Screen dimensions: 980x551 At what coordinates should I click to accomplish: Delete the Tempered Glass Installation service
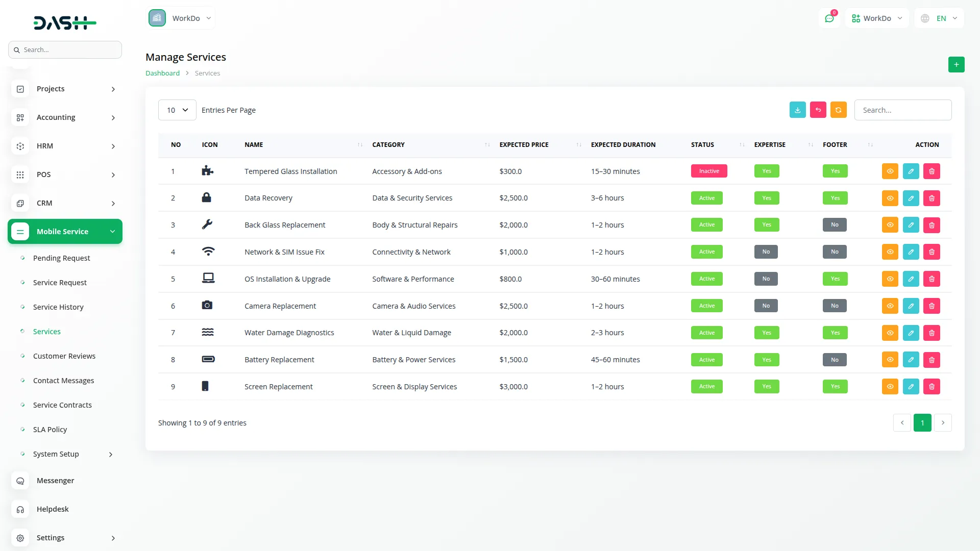point(932,171)
